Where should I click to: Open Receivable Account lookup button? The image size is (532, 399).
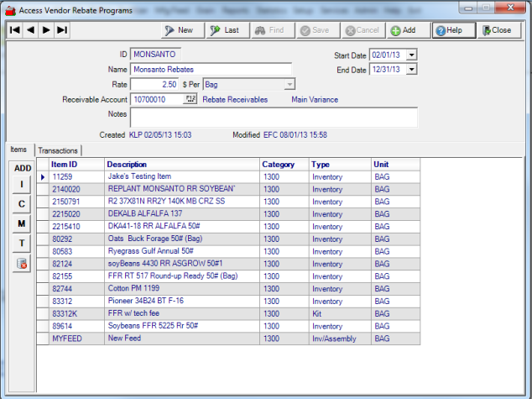[190, 100]
